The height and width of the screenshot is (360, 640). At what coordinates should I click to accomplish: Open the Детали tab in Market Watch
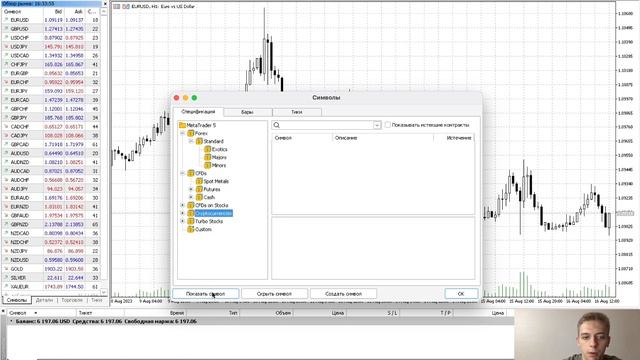(44, 300)
